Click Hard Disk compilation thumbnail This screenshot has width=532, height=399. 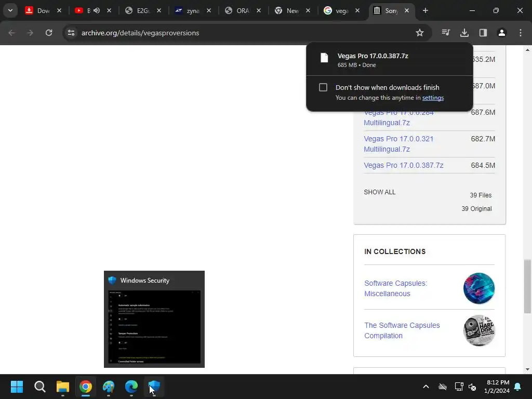click(478, 330)
